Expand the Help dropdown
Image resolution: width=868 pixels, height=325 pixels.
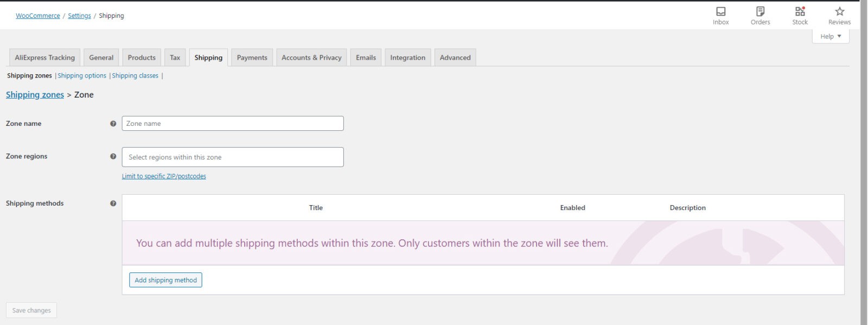831,36
